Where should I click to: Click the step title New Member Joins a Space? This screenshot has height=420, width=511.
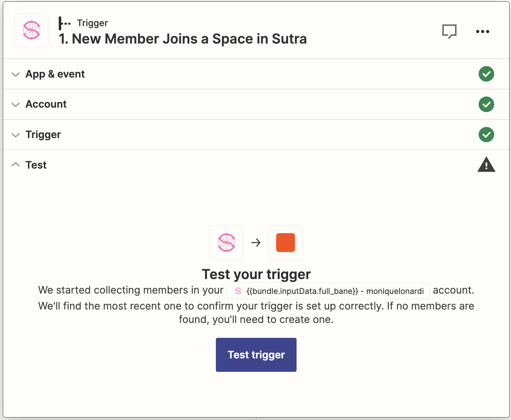(183, 39)
